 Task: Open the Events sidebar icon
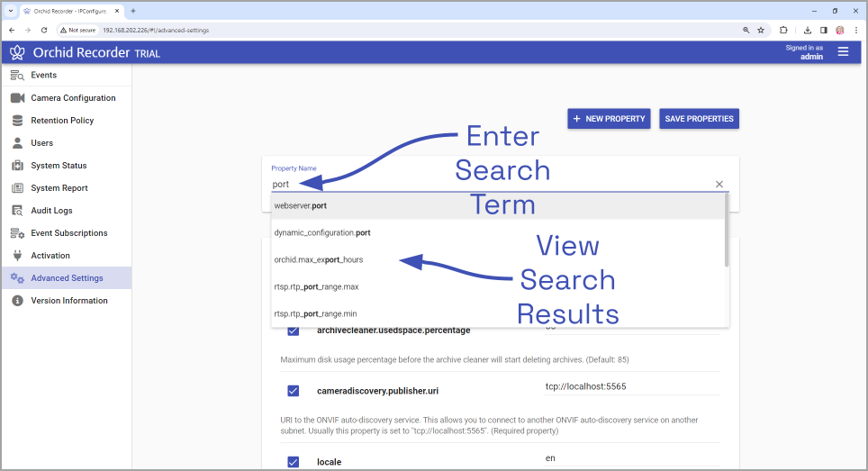click(17, 76)
